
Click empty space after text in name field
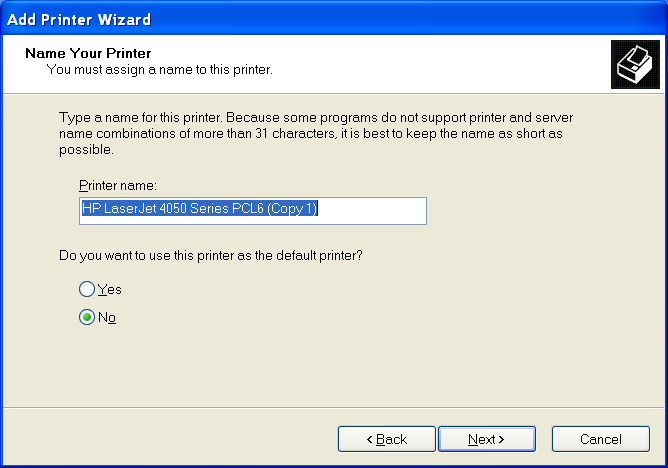click(x=380, y=210)
